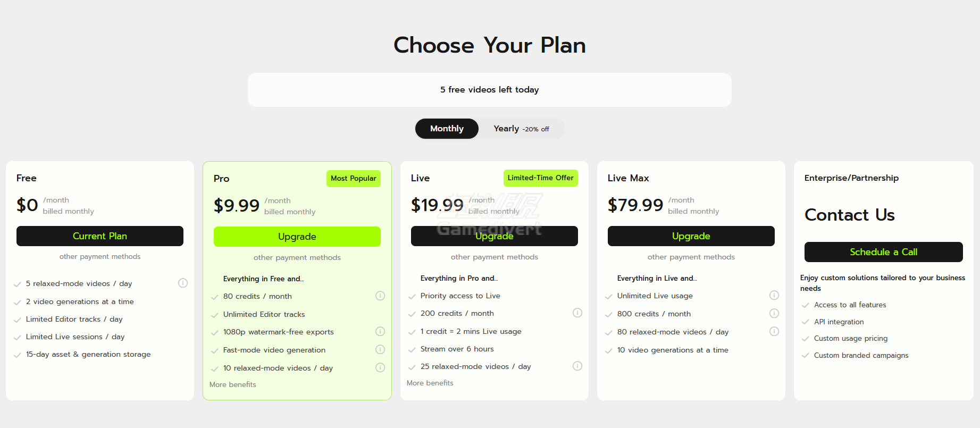Expand More benefits in Live plan
Image resolution: width=980 pixels, height=428 pixels.
pos(430,383)
